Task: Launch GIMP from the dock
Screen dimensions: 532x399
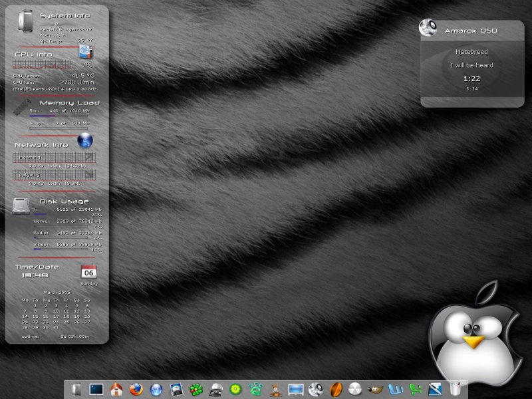Action: click(375, 390)
